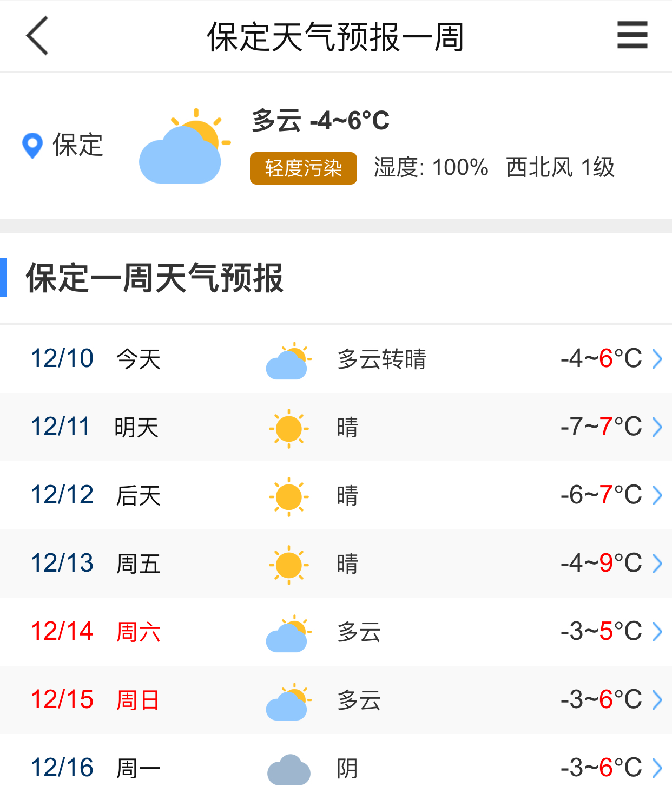Tap the blue location pin icon

pos(32,145)
